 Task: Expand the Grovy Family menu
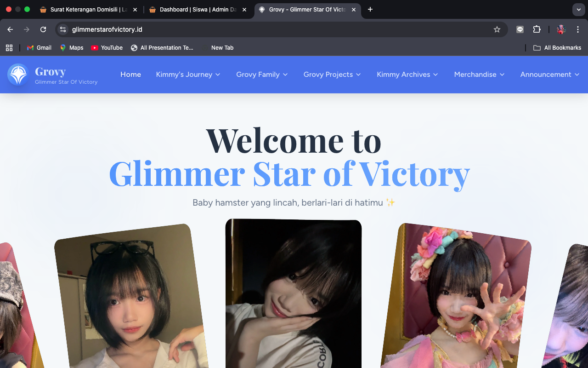pyautogui.click(x=262, y=75)
